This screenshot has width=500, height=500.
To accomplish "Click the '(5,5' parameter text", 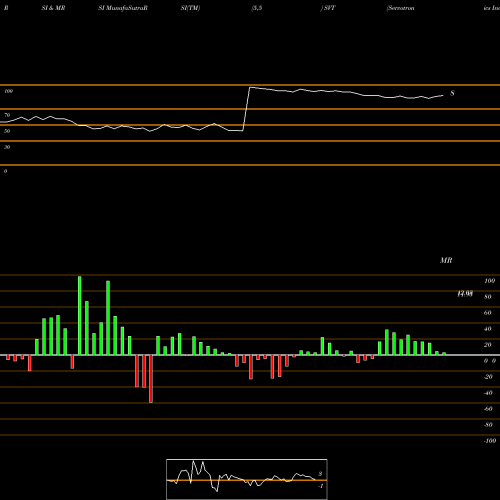I will (x=257, y=8).
